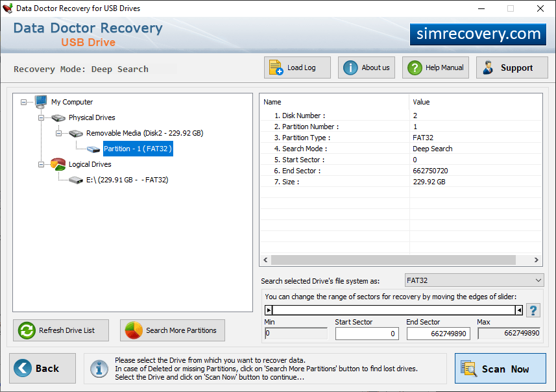Click the End Sector input field
This screenshot has width=556, height=392.
(439, 334)
